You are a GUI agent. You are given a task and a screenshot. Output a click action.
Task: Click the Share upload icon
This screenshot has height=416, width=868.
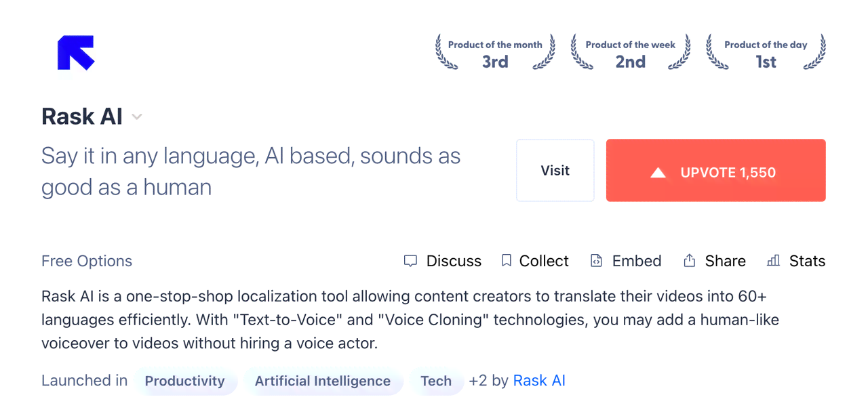[x=690, y=261]
